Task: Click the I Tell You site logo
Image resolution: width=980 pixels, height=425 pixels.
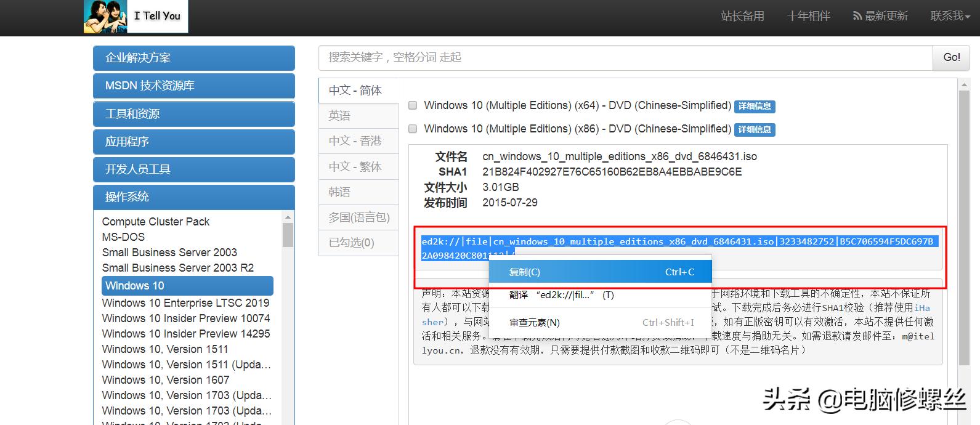Action: (x=136, y=17)
